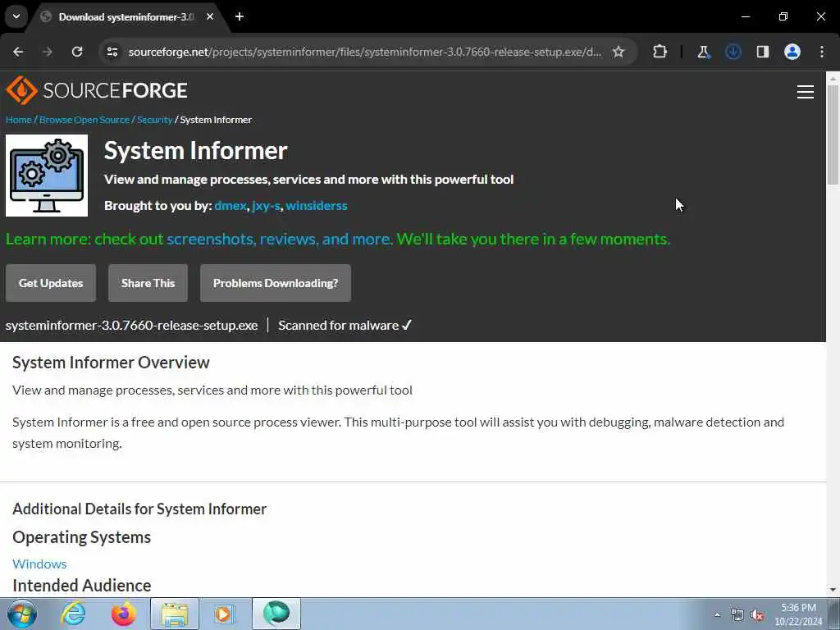
Task: Click the browser forward arrow
Action: pos(48,52)
